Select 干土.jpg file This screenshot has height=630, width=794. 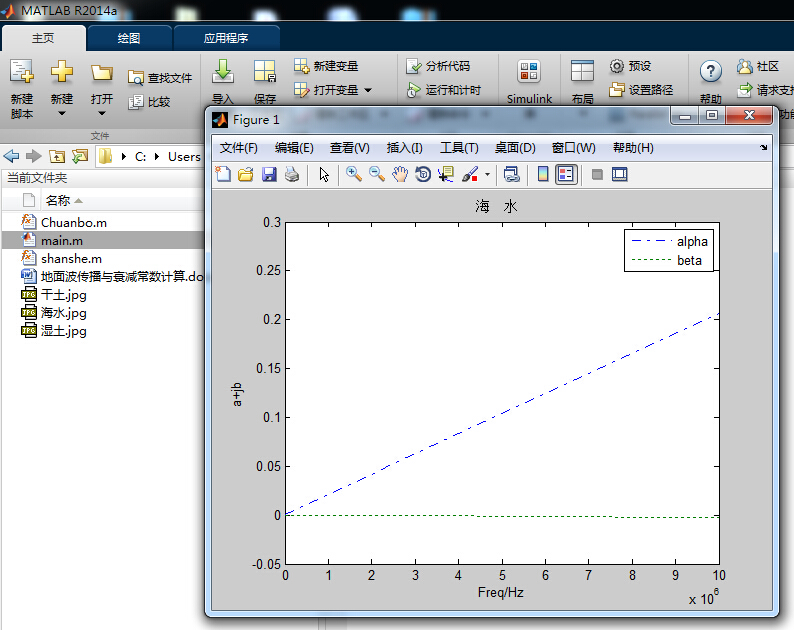pyautogui.click(x=64, y=295)
